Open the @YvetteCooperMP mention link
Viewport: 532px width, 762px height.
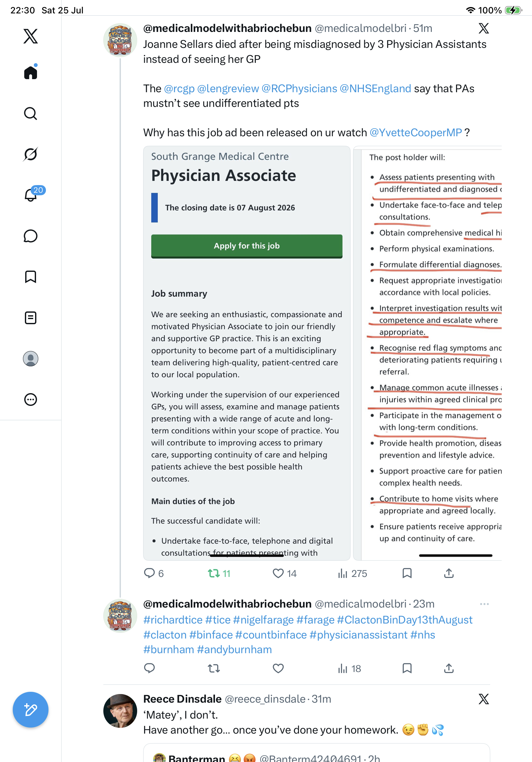click(416, 132)
